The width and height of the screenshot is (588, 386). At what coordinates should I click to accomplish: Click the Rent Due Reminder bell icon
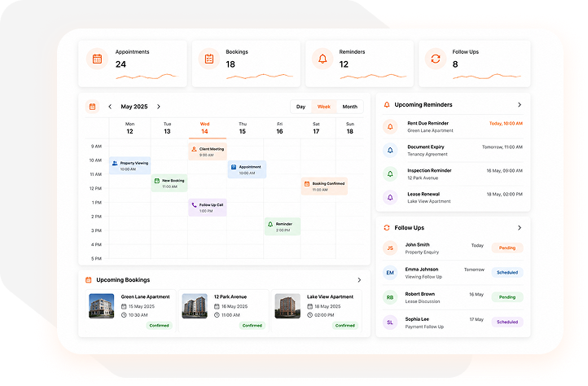pyautogui.click(x=390, y=127)
